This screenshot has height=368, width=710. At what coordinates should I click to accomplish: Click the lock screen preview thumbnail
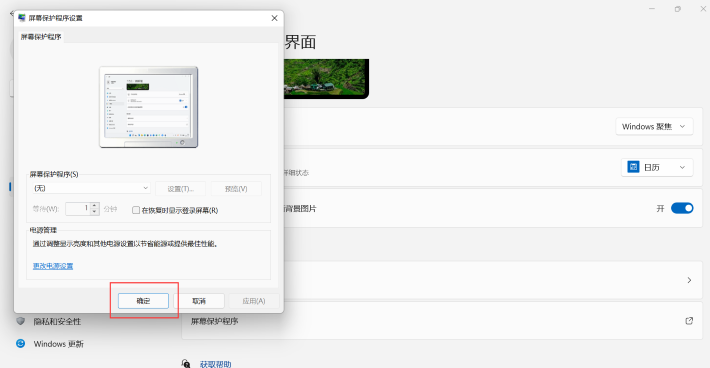(326, 79)
